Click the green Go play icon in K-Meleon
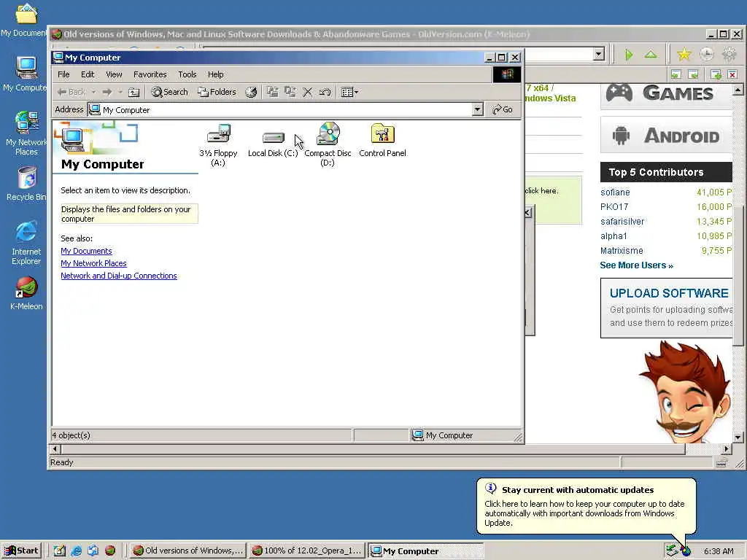Screen dimensions: 747x560 629,55
